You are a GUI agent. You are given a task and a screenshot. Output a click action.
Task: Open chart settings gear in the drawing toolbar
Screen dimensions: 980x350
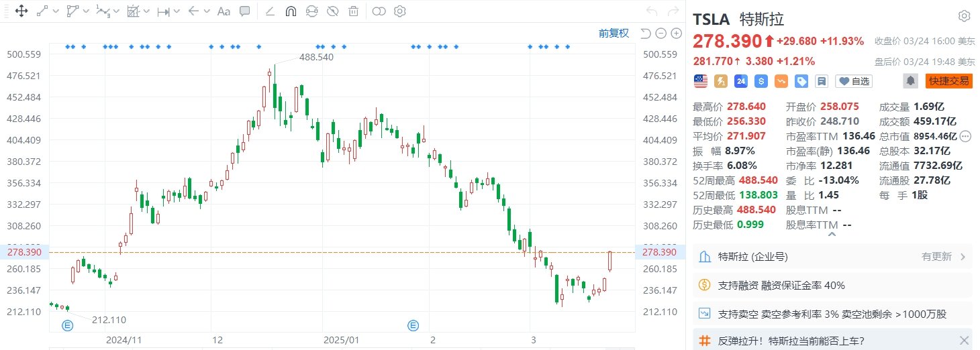click(x=400, y=11)
